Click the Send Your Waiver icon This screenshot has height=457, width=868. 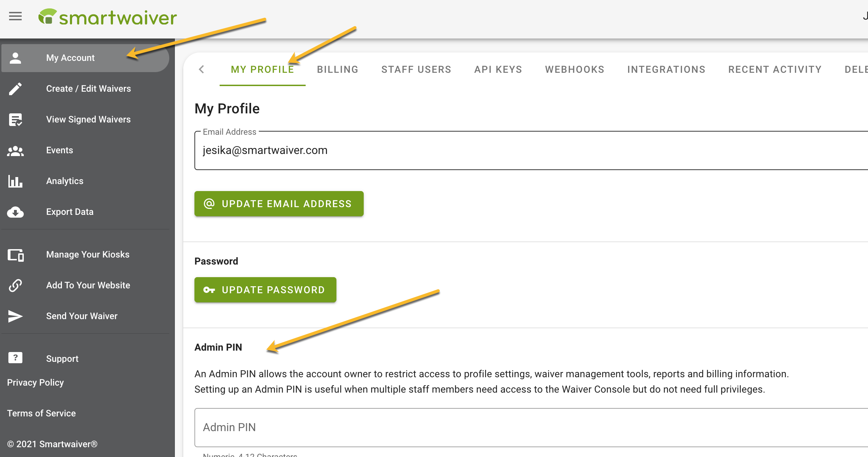(15, 316)
